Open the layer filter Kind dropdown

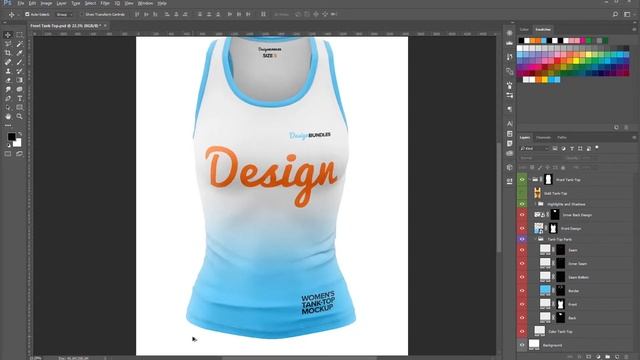534,149
